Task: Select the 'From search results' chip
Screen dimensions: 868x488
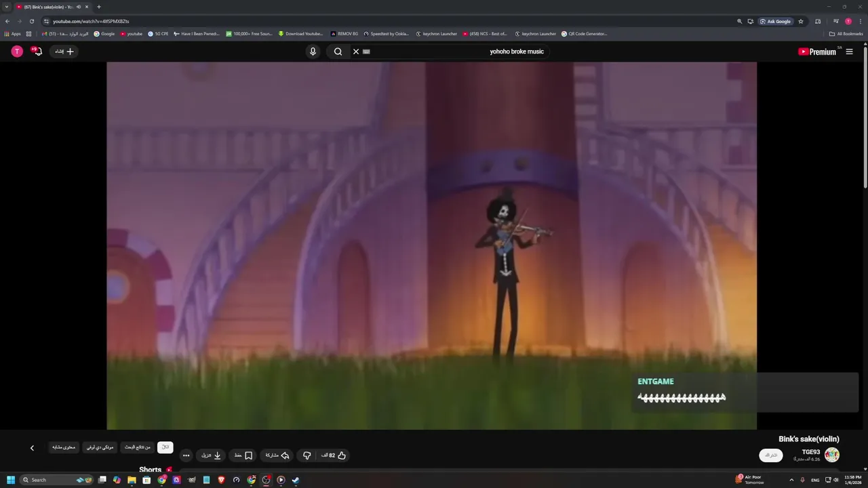Action: click(138, 447)
